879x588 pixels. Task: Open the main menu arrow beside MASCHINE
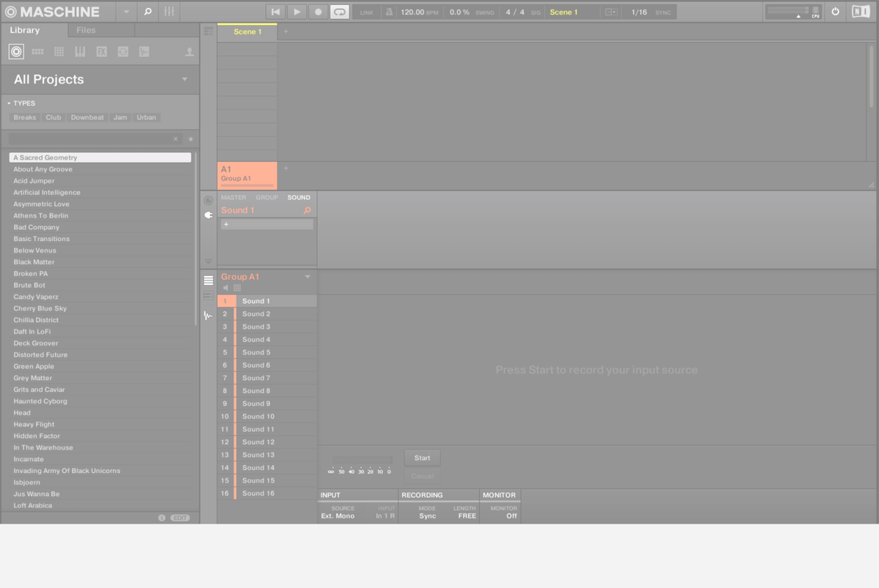(x=126, y=12)
